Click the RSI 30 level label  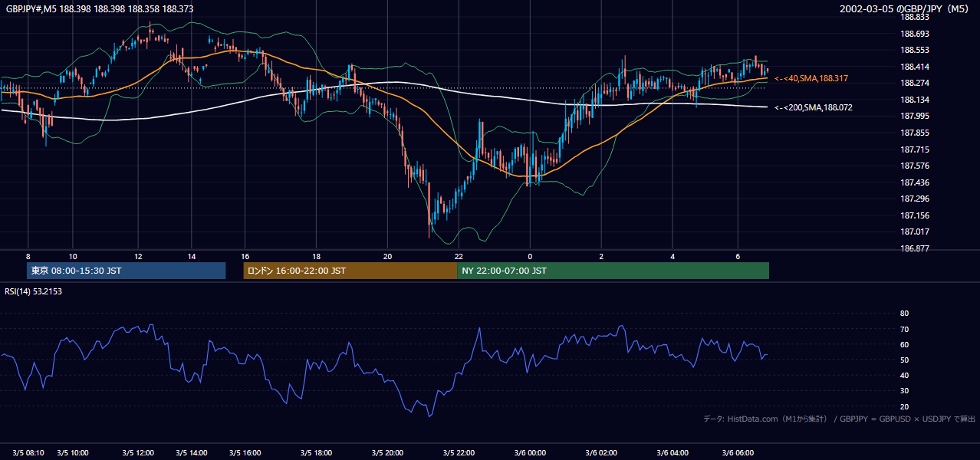tap(904, 391)
